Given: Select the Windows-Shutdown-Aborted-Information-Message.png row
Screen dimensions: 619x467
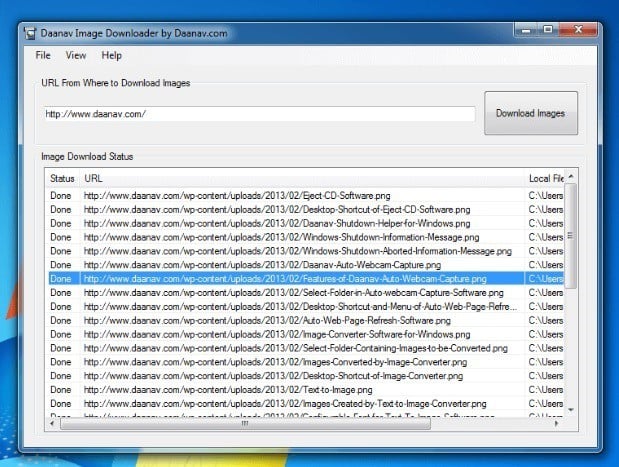Looking at the screenshot, I should pyautogui.click(x=306, y=251).
